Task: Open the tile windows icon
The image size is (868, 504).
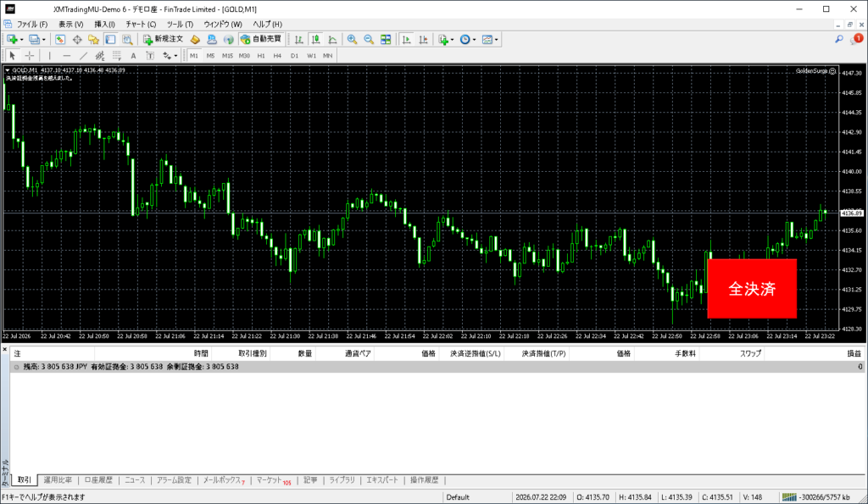Action: click(386, 39)
